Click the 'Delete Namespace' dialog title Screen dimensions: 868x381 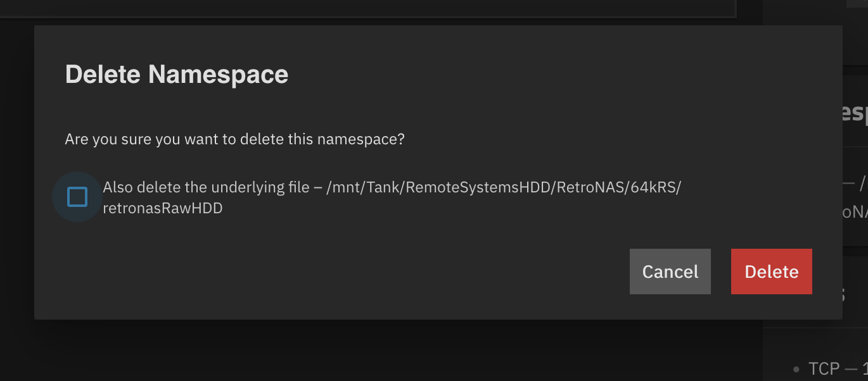click(177, 75)
